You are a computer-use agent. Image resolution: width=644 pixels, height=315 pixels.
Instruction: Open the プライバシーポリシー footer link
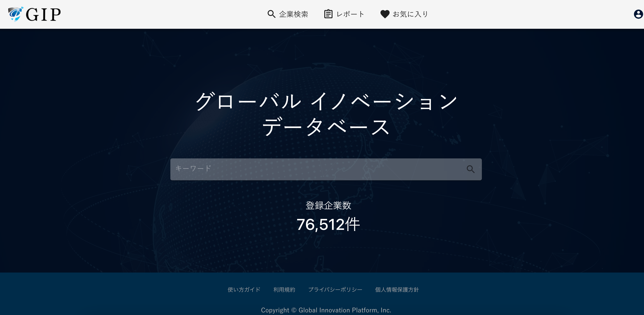pos(335,289)
